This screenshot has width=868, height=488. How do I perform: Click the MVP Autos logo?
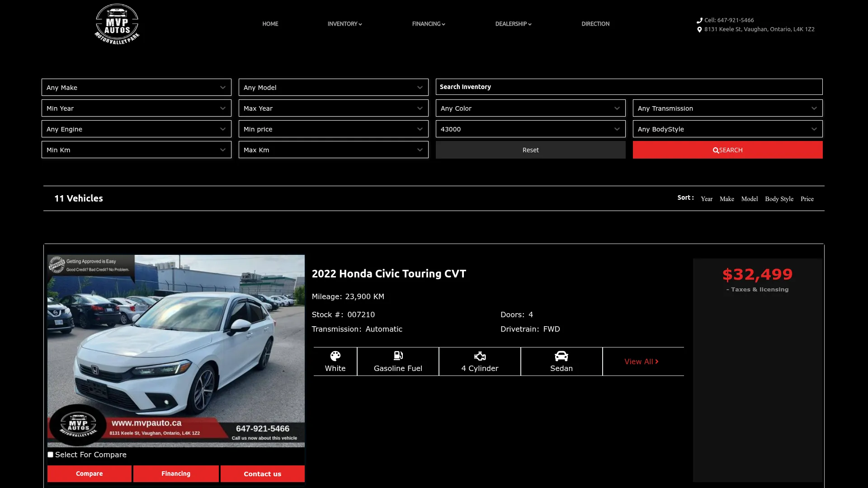117,24
